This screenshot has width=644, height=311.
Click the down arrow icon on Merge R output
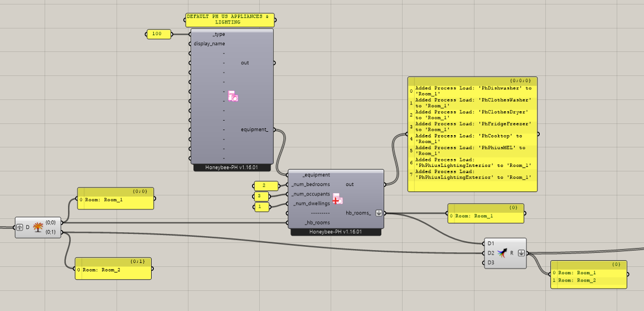point(521,253)
